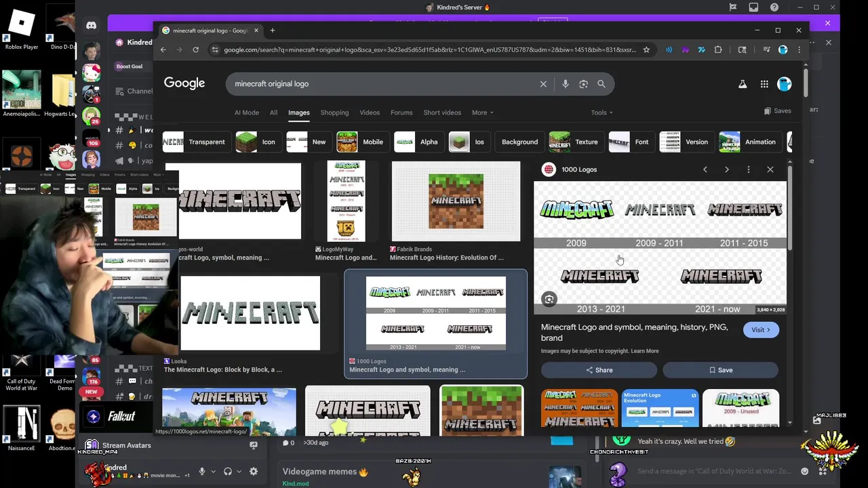Screen dimensions: 868x488
Task: Open the Tools dropdown
Action: pos(601,113)
